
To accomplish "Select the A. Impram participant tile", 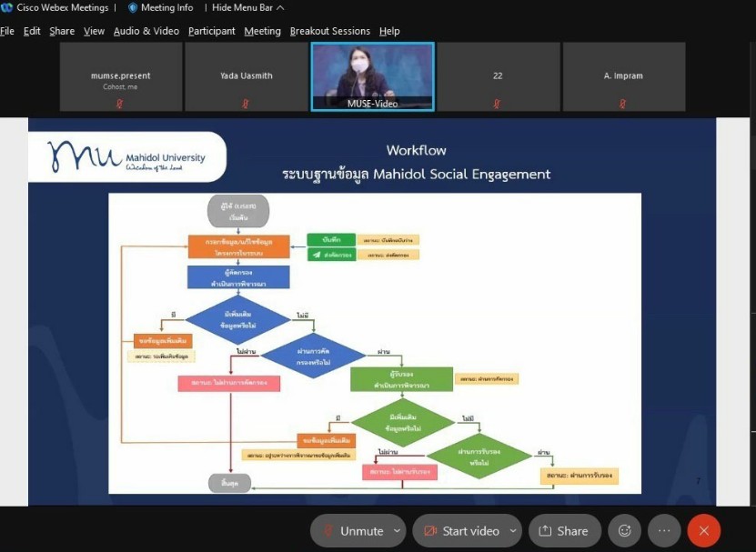I will pos(624,76).
